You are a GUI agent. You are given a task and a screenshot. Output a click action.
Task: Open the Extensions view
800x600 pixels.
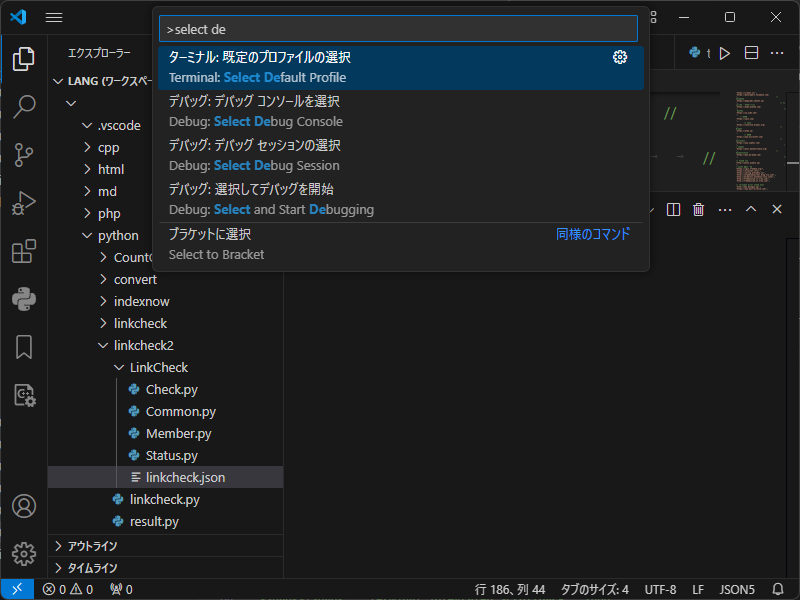click(23, 251)
